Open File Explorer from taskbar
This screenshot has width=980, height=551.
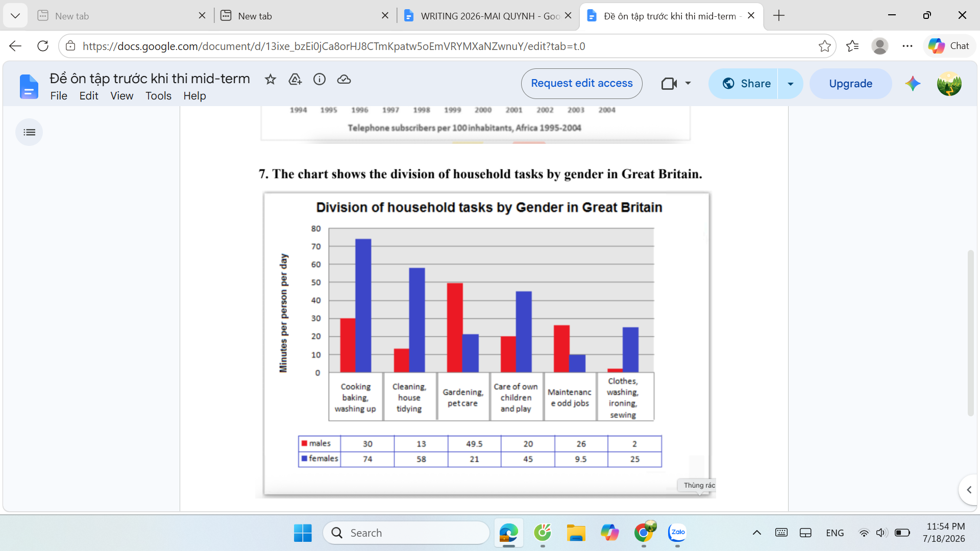pos(576,533)
